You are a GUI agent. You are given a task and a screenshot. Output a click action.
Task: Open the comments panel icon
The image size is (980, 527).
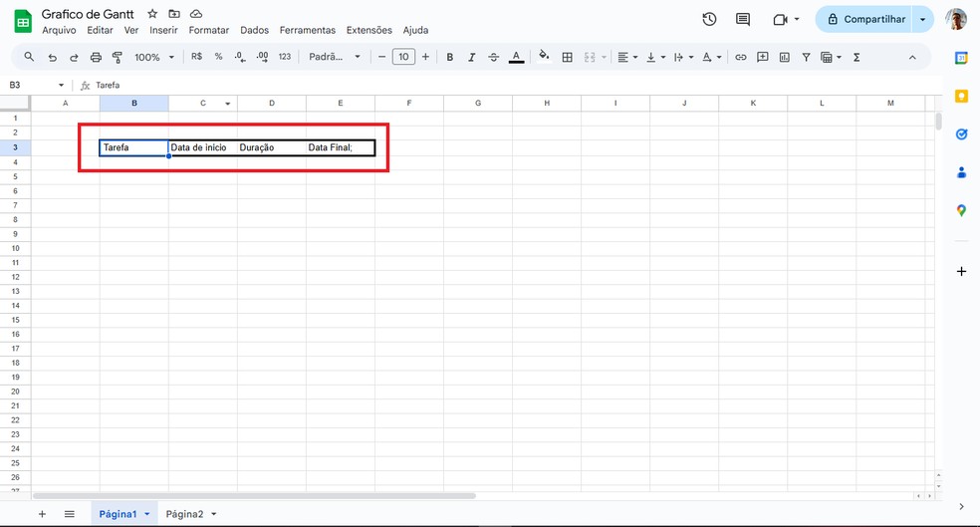(743, 19)
